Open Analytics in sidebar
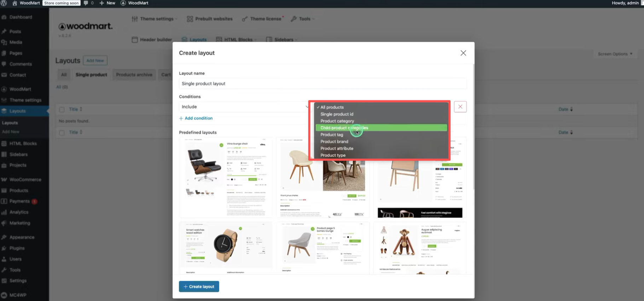644x301 pixels. (x=19, y=212)
